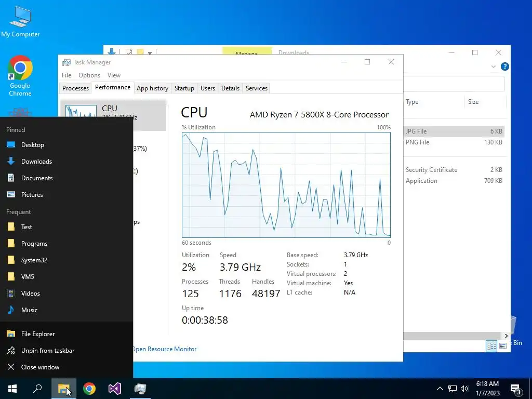
Task: Select the JPG File row in Explorer
Action: click(454, 131)
